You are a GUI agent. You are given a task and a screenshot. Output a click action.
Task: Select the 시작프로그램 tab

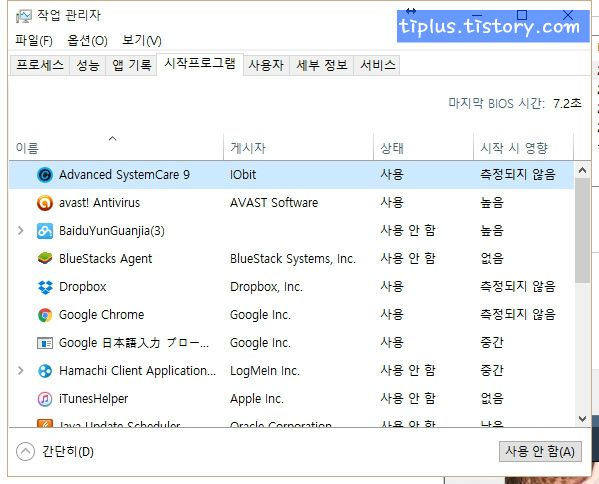point(200,64)
